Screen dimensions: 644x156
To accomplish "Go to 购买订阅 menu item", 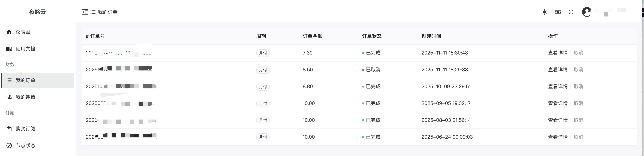I will pyautogui.click(x=26, y=129).
